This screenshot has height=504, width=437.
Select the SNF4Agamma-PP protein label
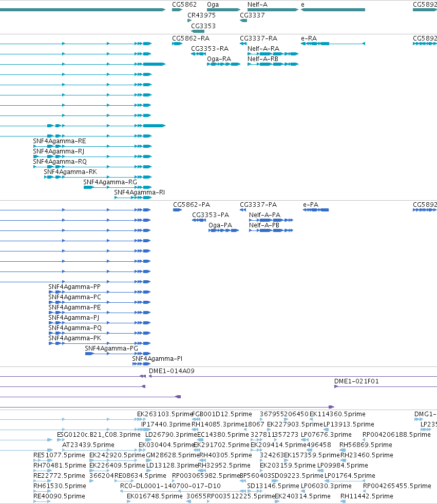74,287
